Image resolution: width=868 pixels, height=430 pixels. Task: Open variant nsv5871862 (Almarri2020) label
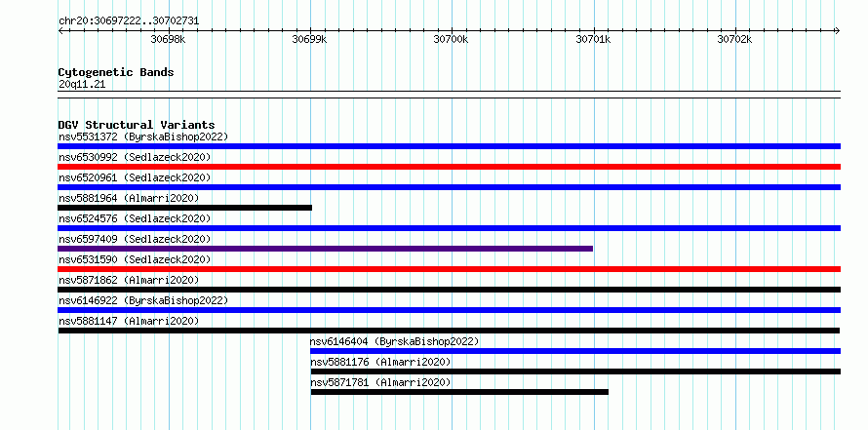tap(129, 280)
